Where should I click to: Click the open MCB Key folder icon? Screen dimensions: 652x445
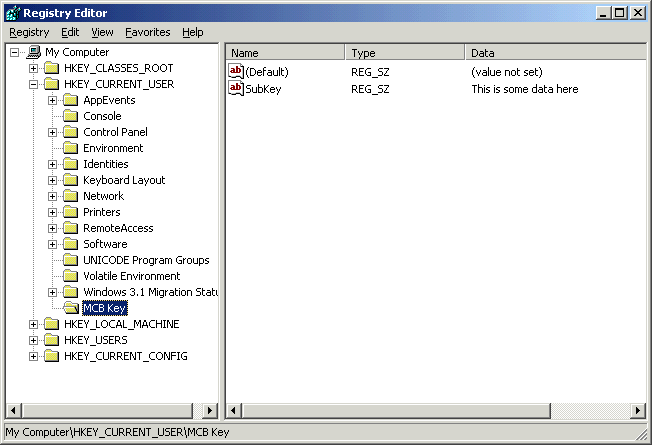point(71,308)
